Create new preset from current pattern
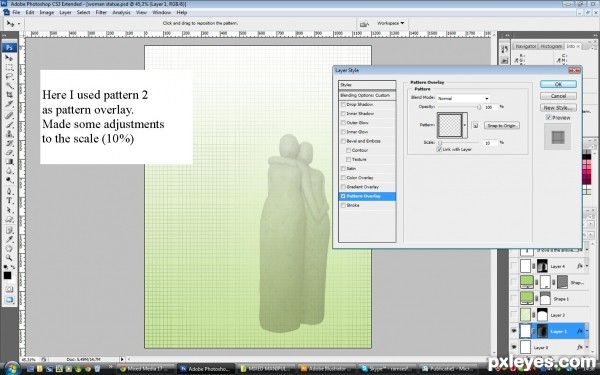600x375 pixels. pyautogui.click(x=475, y=125)
